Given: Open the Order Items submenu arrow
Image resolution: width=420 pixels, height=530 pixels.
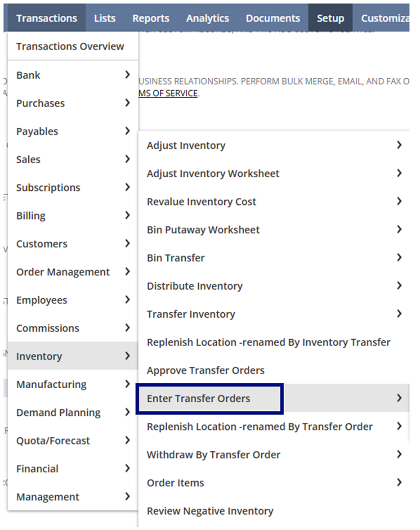Looking at the screenshot, I should (x=399, y=482).
